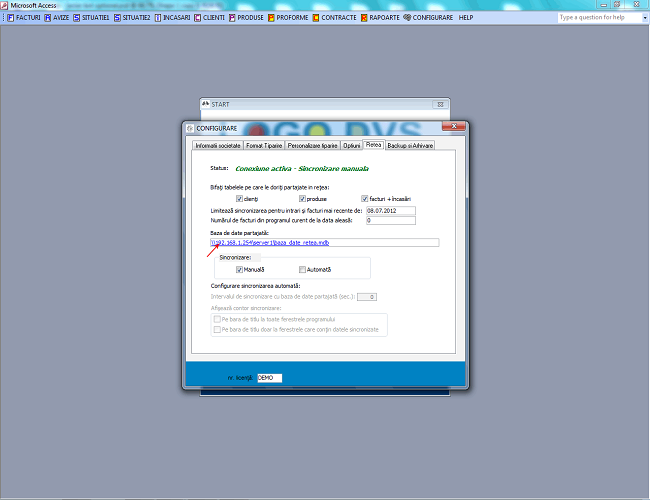Click the AVIZE toolbar icon

pyautogui.click(x=48, y=17)
